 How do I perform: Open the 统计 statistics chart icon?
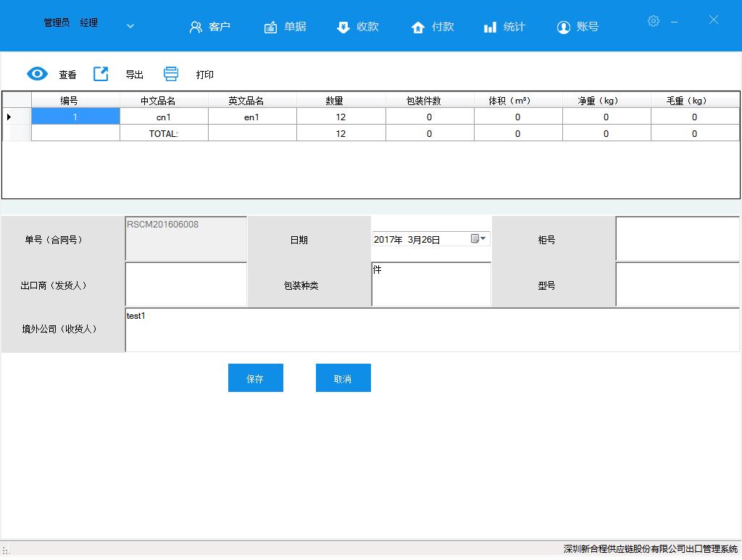(x=491, y=27)
